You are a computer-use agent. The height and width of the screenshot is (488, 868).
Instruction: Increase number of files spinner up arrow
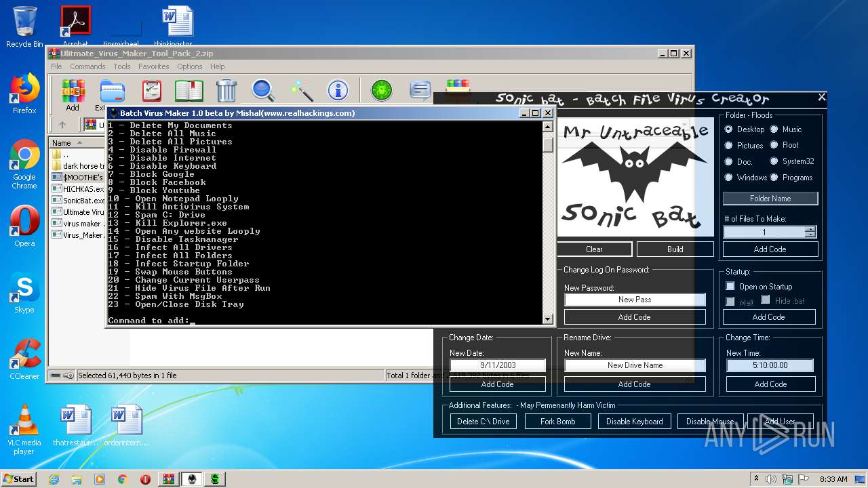point(810,229)
